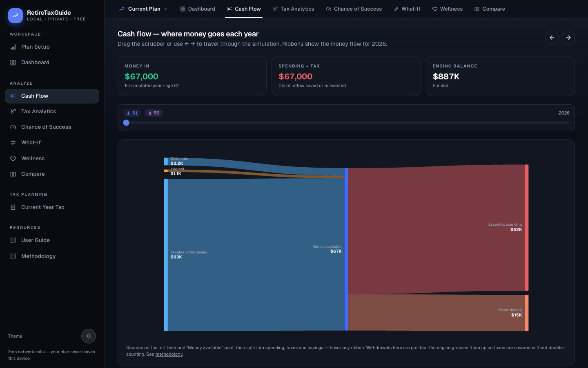588x368 pixels.
Task: Switch to the Tax Analytics top tab
Action: tap(294, 9)
